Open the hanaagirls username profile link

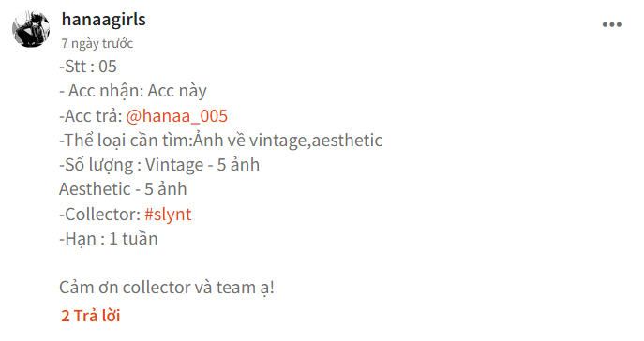[103, 20]
